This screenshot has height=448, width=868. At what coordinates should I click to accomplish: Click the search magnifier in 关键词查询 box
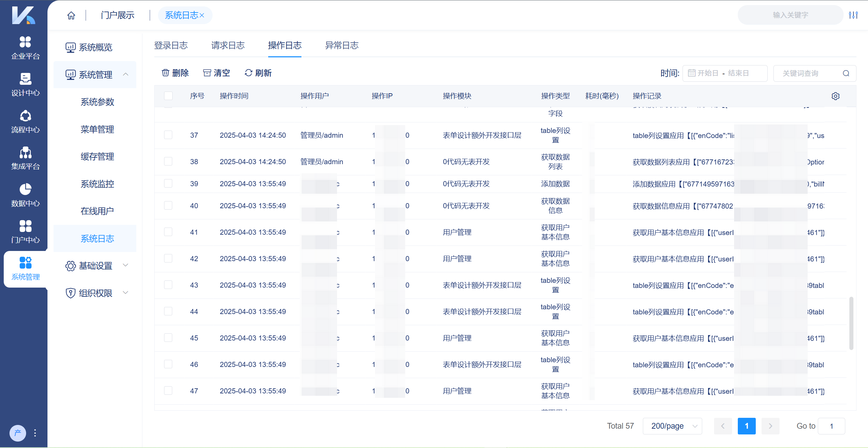click(x=846, y=73)
